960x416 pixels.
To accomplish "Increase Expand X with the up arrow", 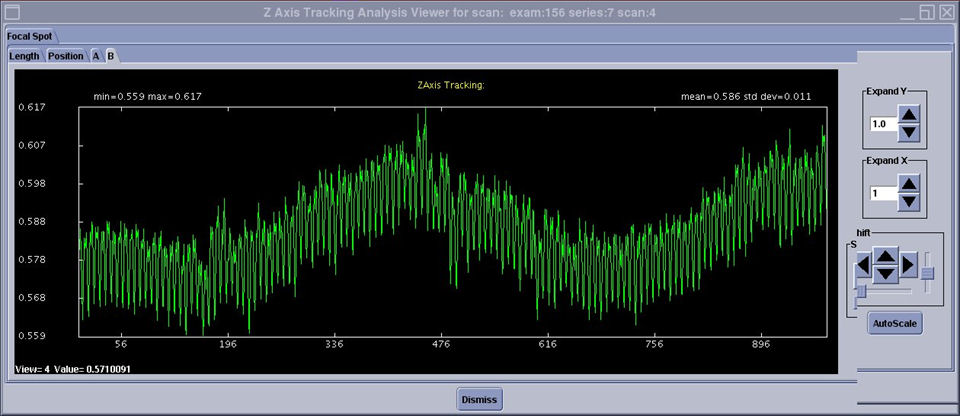I will (908, 183).
